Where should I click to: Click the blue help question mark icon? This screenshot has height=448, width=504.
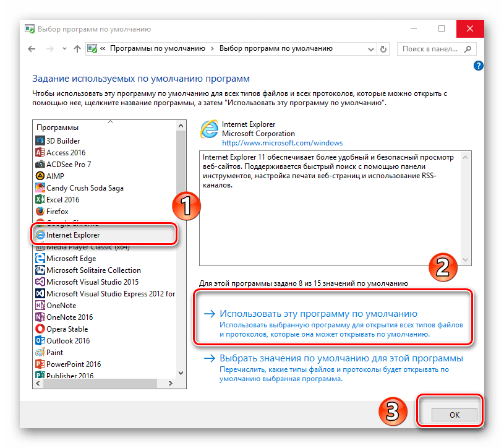tap(478, 65)
